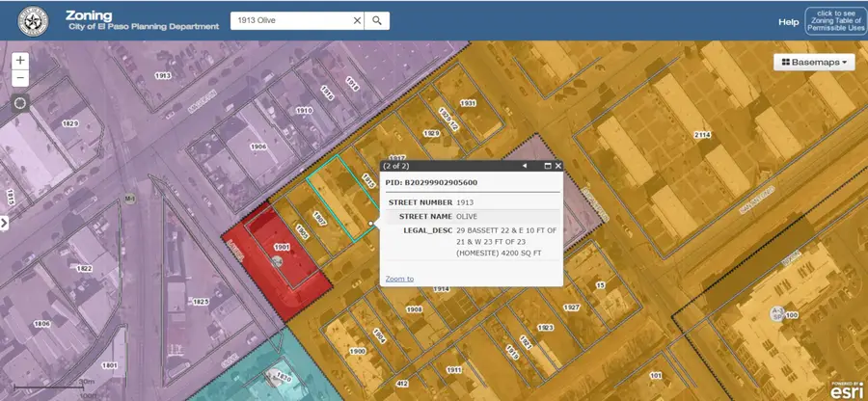Image resolution: width=868 pixels, height=401 pixels.
Task: Click the Zoom to link
Action: pos(399,279)
